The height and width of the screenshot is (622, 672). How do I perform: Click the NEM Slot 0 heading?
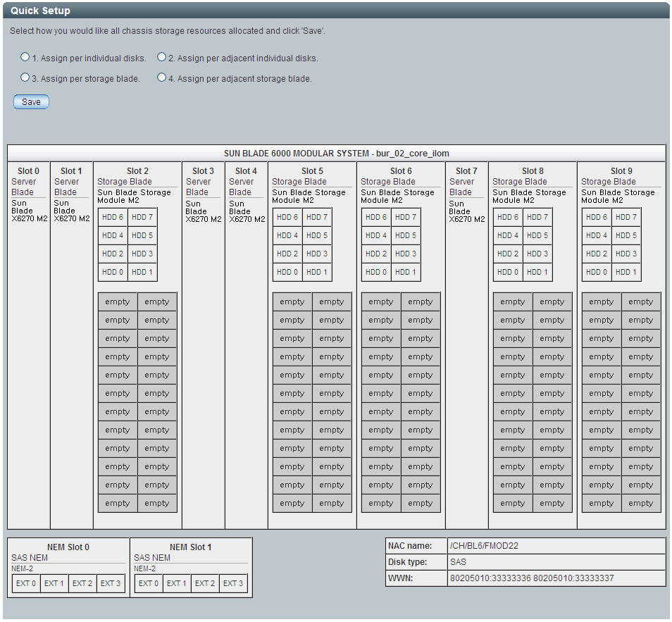tap(68, 547)
